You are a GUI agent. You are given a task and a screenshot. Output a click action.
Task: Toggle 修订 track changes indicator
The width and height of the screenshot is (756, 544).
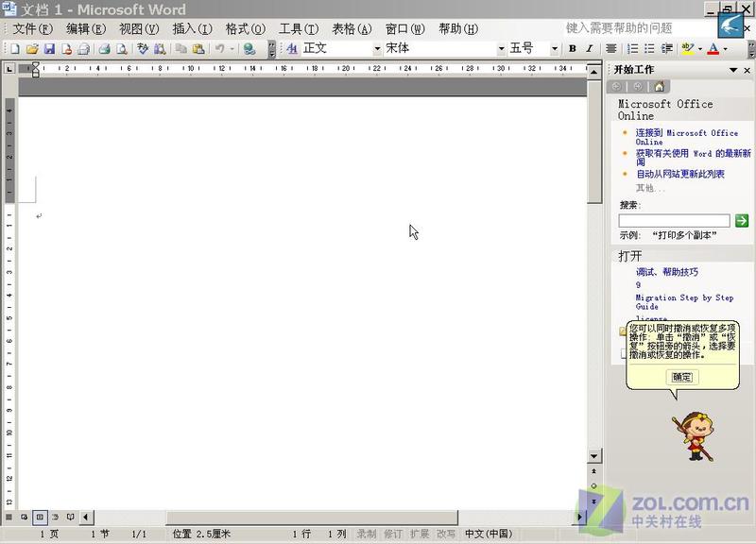coord(393,534)
